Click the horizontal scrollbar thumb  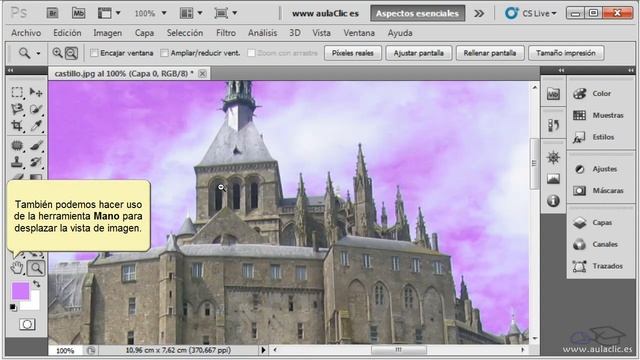pyautogui.click(x=398, y=350)
